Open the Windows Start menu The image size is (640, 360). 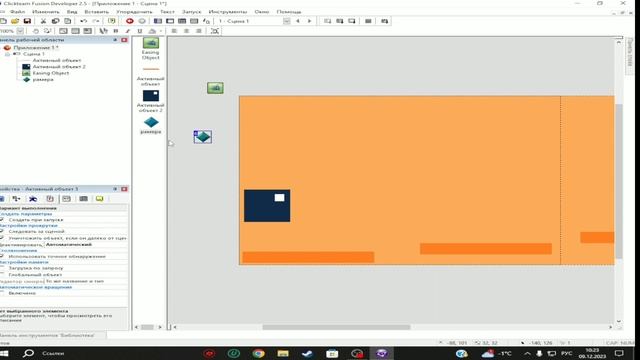click(x=4, y=353)
